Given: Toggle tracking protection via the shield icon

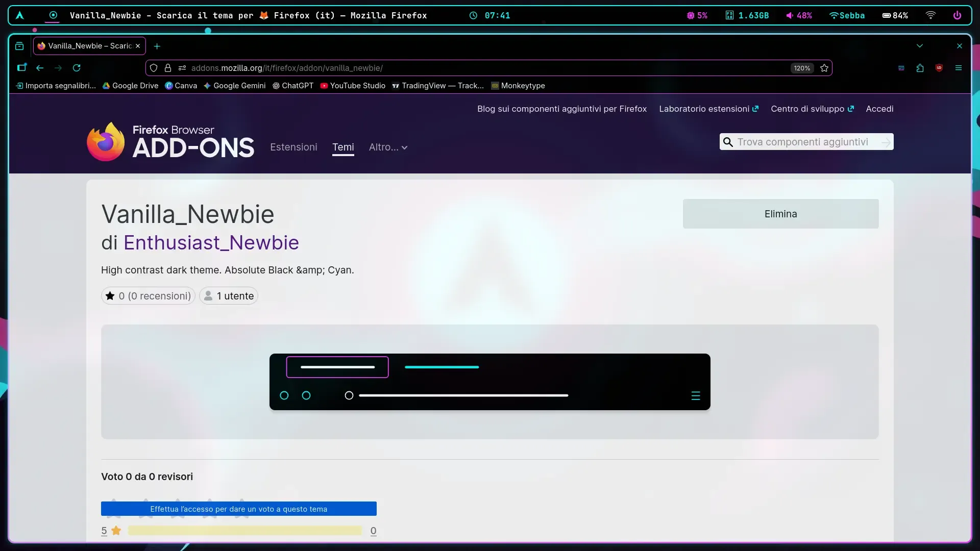Looking at the screenshot, I should pyautogui.click(x=154, y=68).
